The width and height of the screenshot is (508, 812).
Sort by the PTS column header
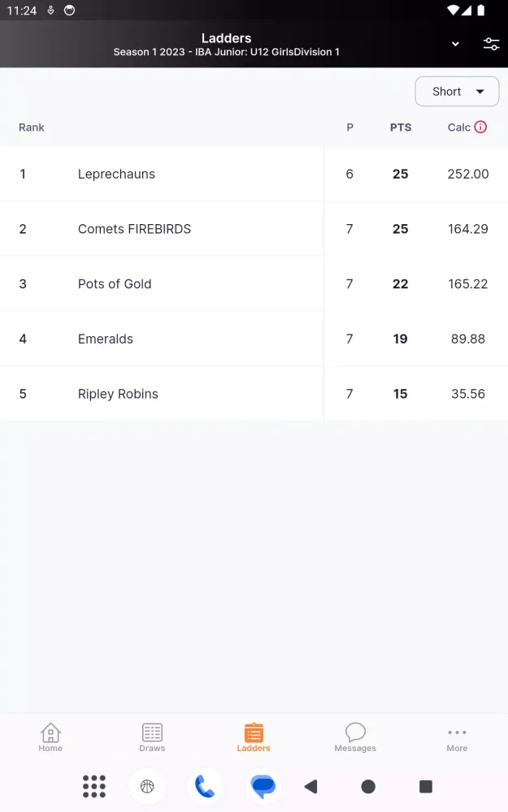[x=401, y=127]
